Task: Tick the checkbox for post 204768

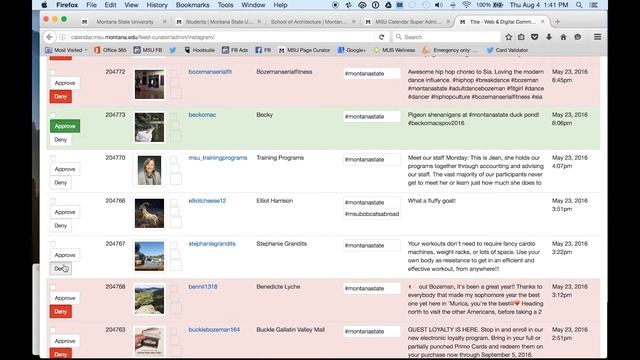Action: (x=53, y=287)
